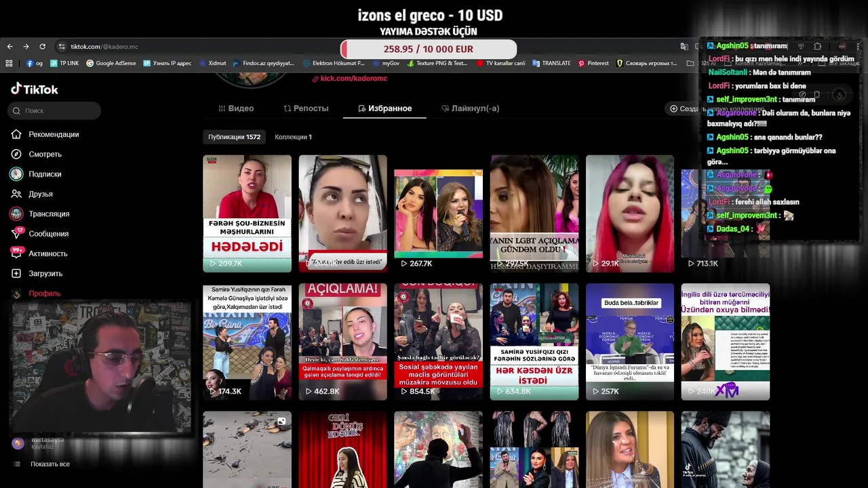Open Трансляция live avatar icon
The image size is (868, 488).
[x=16, y=213]
